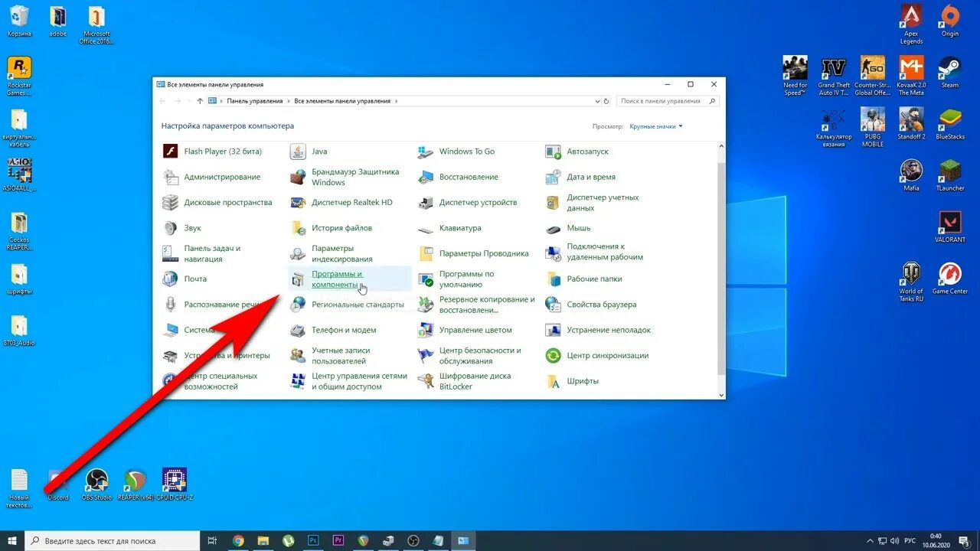Image resolution: width=980 pixels, height=551 pixels.
Task: Click the Панель управления breadcrumb segment
Action: click(x=255, y=101)
